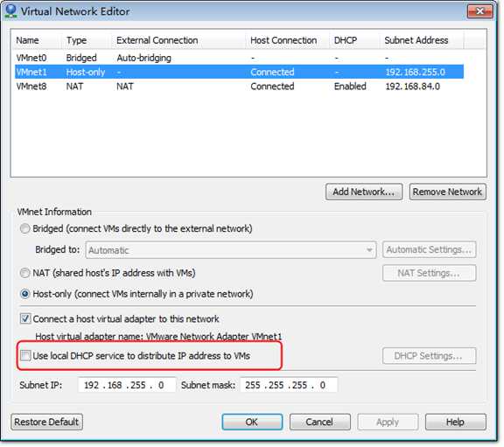
Task: Open the Bridged to dropdown
Action: click(x=231, y=250)
